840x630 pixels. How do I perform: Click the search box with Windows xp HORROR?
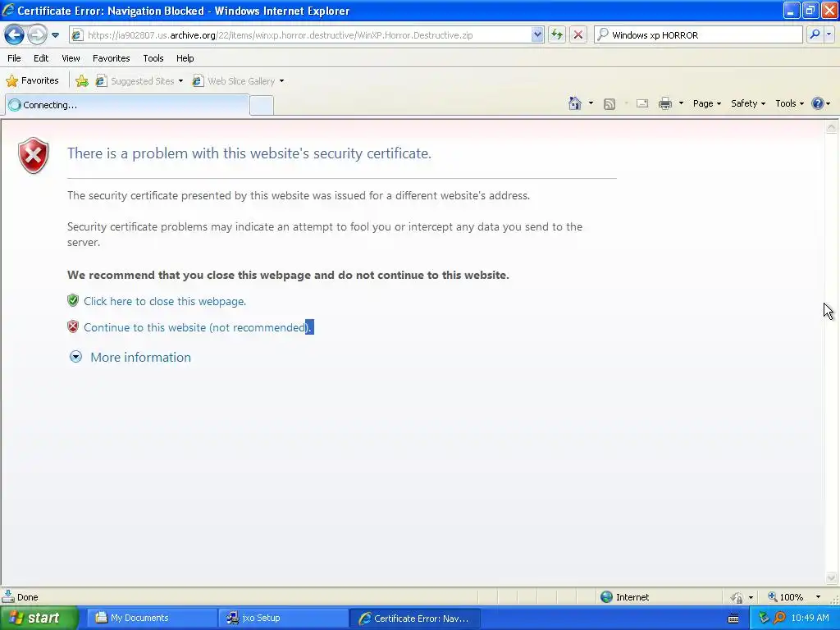pyautogui.click(x=698, y=35)
